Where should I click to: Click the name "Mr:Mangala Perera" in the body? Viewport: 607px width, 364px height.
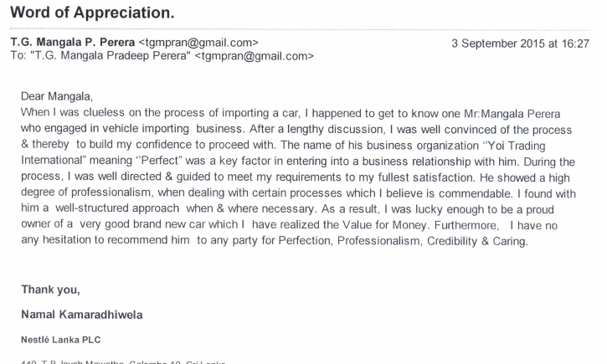tap(512, 114)
